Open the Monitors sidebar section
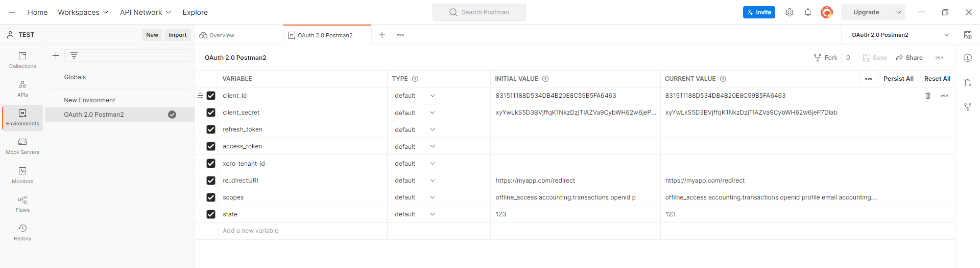 coord(22,175)
